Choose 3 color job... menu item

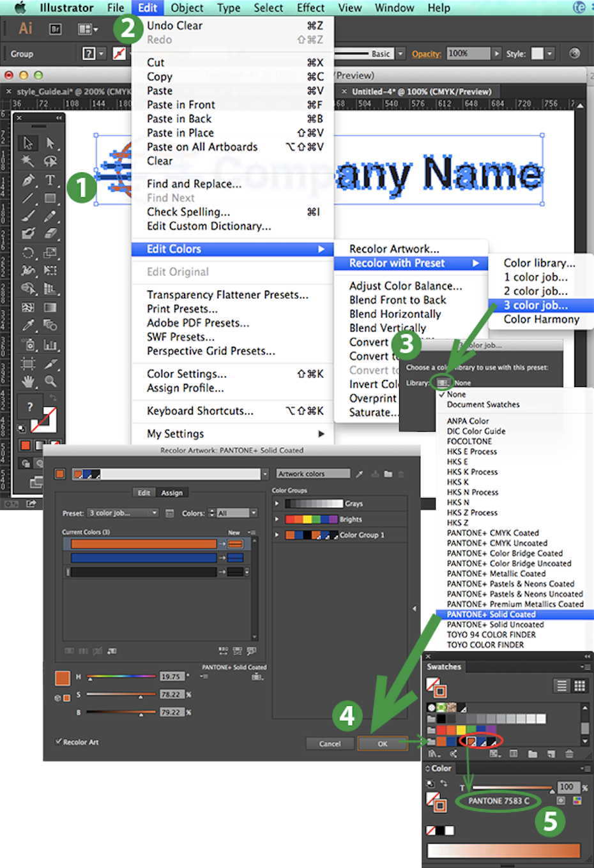point(540,305)
